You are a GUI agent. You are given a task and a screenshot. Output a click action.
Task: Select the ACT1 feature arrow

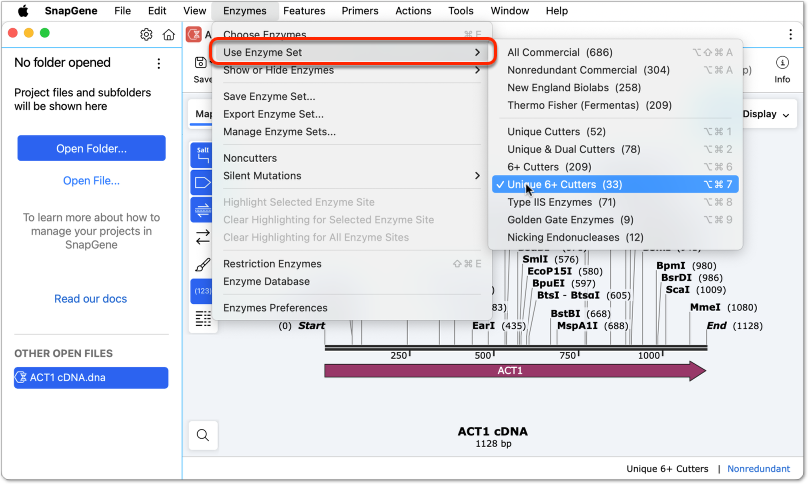tap(515, 371)
